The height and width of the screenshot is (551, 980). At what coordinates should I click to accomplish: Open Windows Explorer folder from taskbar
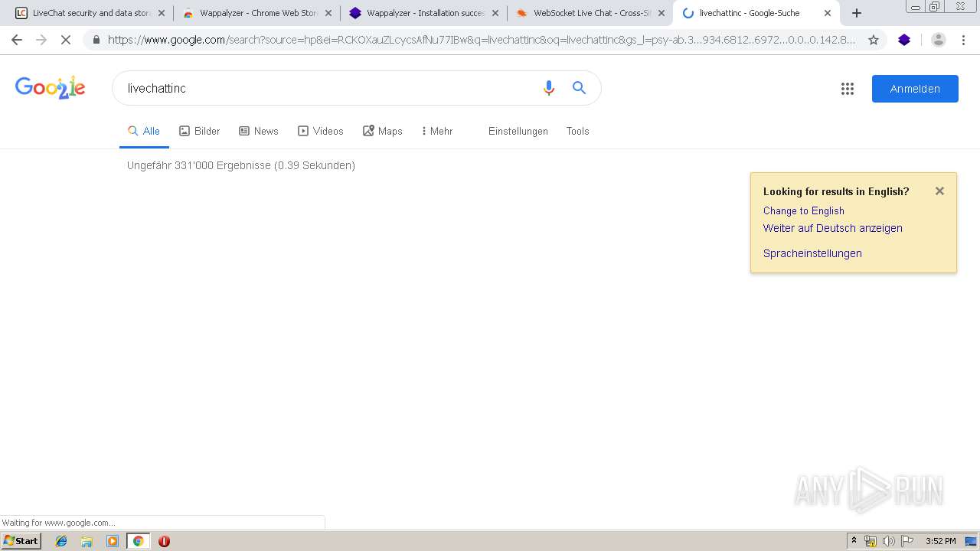click(87, 541)
